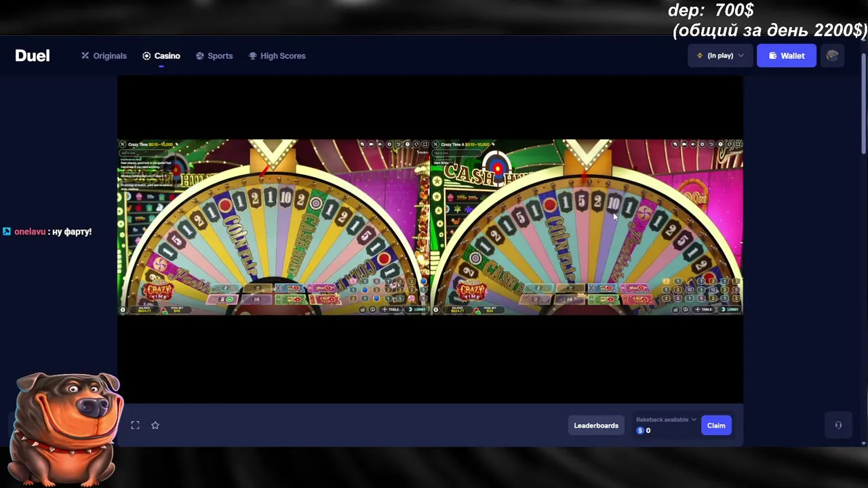868x488 pixels.
Task: Select the Casino tab
Action: pyautogui.click(x=161, y=56)
